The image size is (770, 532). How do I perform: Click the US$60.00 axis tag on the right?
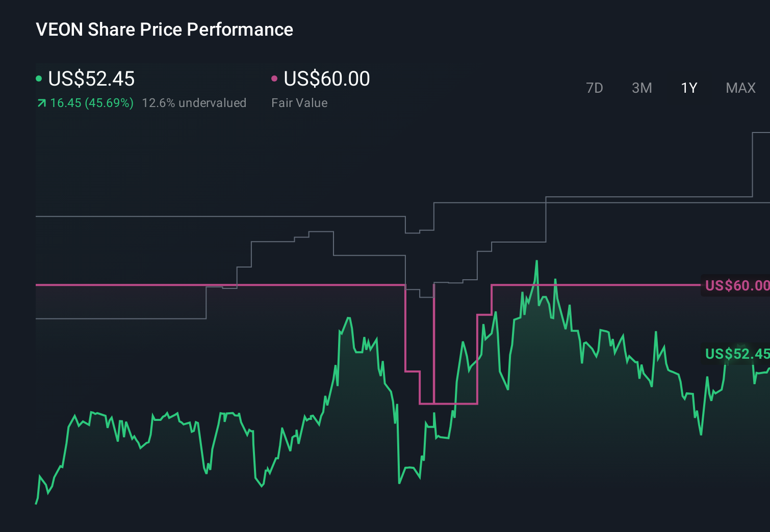pyautogui.click(x=736, y=286)
